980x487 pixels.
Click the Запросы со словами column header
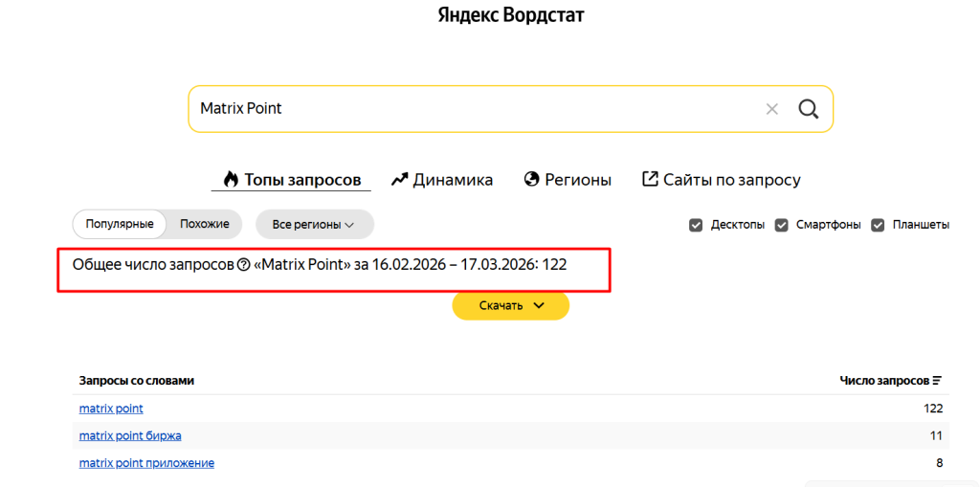coord(136,381)
